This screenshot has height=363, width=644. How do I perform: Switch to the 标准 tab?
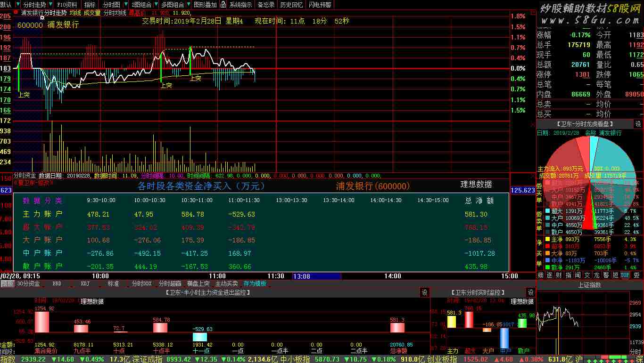pos(113,283)
